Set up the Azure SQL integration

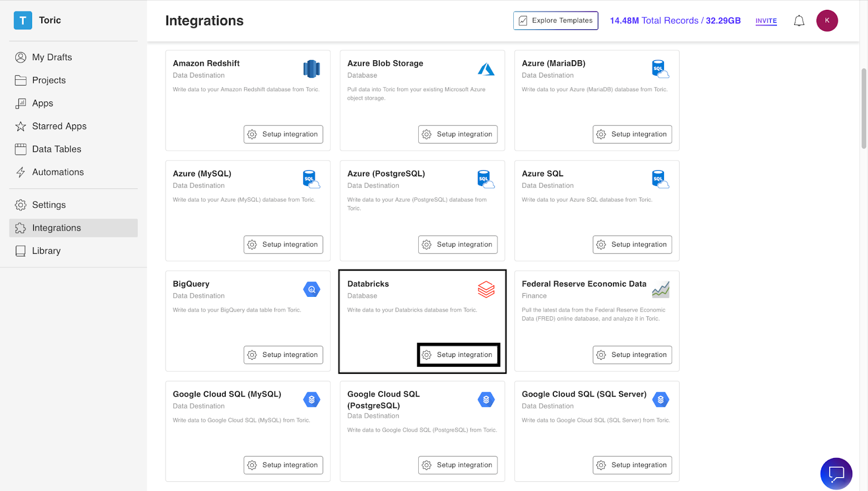[632, 245]
